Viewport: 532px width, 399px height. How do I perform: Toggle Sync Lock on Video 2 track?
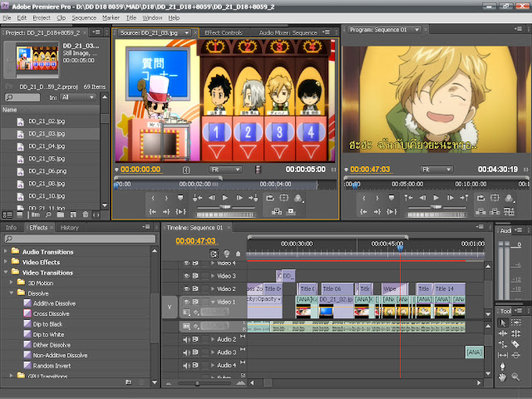[x=195, y=288]
